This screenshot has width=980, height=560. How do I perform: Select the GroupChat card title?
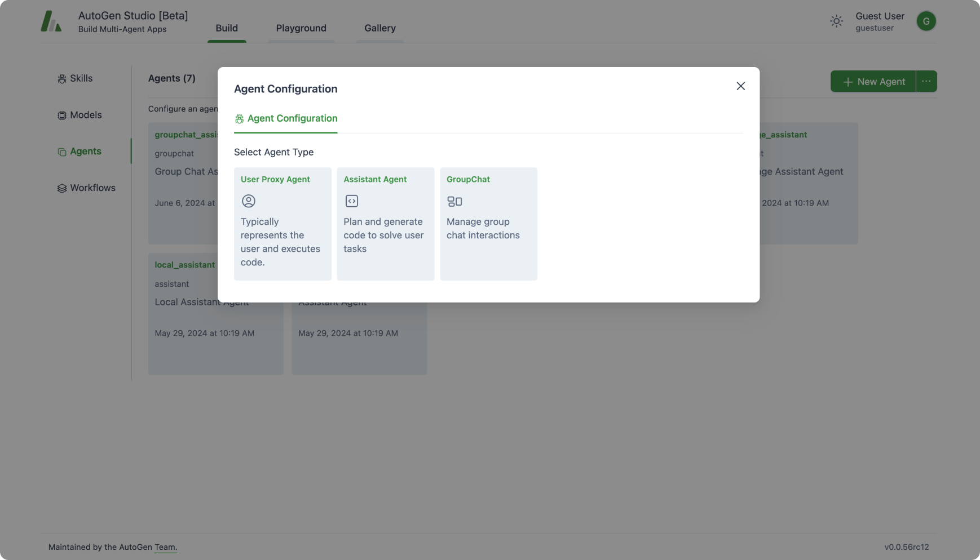point(468,179)
